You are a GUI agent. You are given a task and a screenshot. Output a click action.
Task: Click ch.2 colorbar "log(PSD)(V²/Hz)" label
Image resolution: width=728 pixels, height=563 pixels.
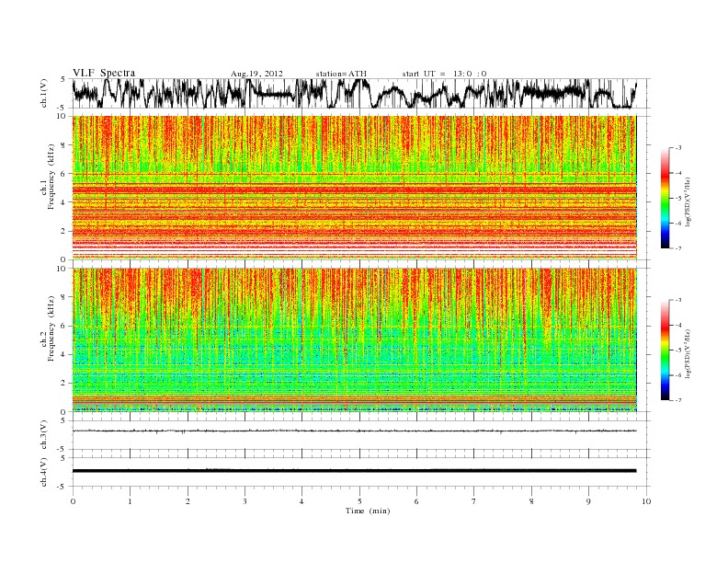coord(688,353)
